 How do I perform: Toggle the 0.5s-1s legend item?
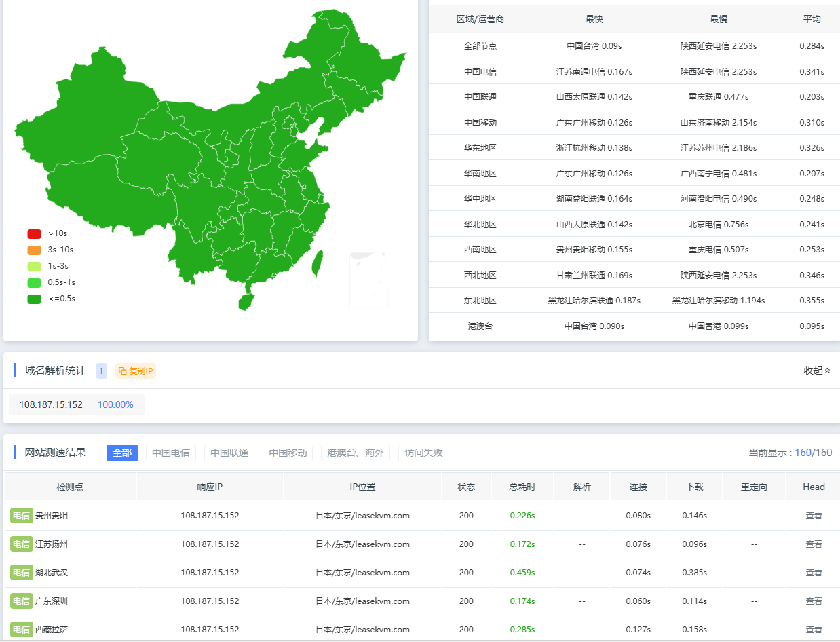tap(35, 282)
